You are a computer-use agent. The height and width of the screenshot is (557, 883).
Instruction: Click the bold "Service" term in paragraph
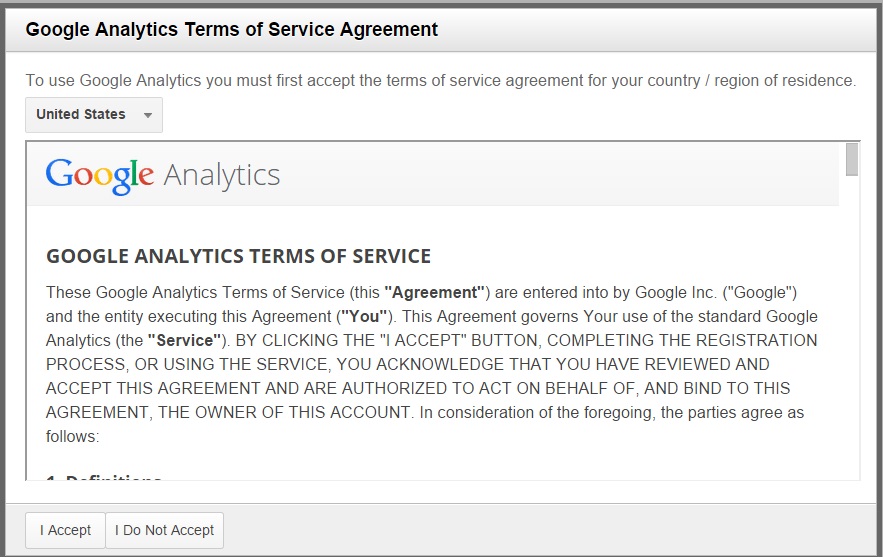pyautogui.click(x=184, y=341)
